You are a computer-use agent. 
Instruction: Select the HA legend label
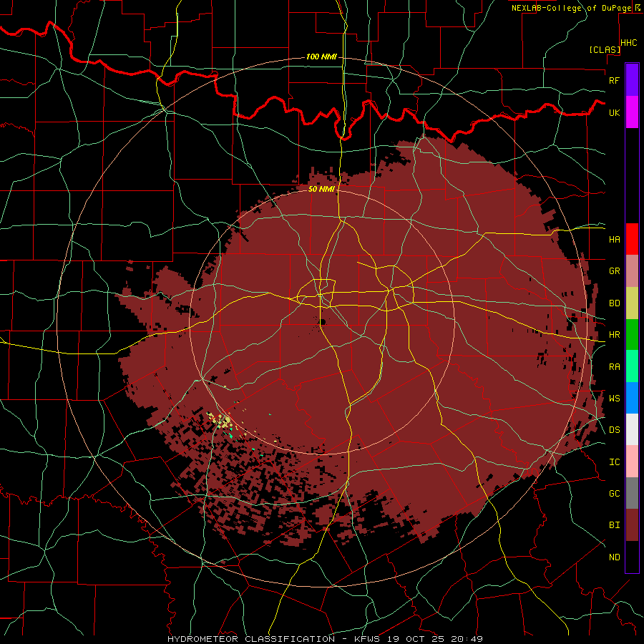pos(614,240)
